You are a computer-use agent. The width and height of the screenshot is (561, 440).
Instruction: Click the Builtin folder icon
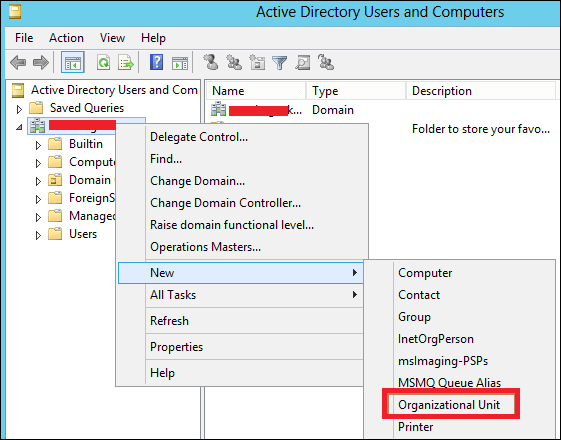tap(55, 143)
